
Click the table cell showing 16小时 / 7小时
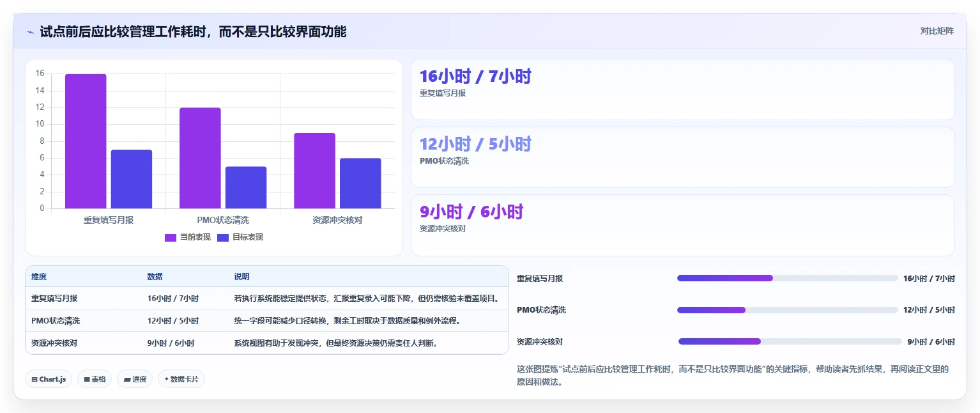[x=173, y=299]
